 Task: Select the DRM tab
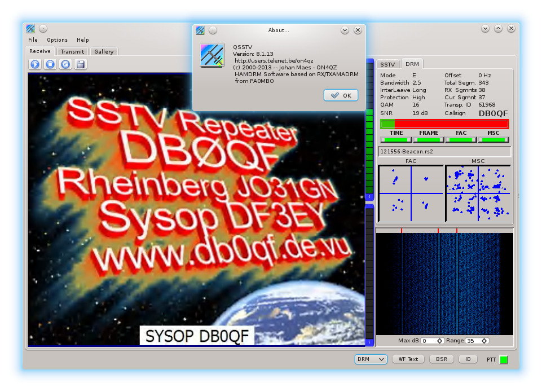point(412,64)
